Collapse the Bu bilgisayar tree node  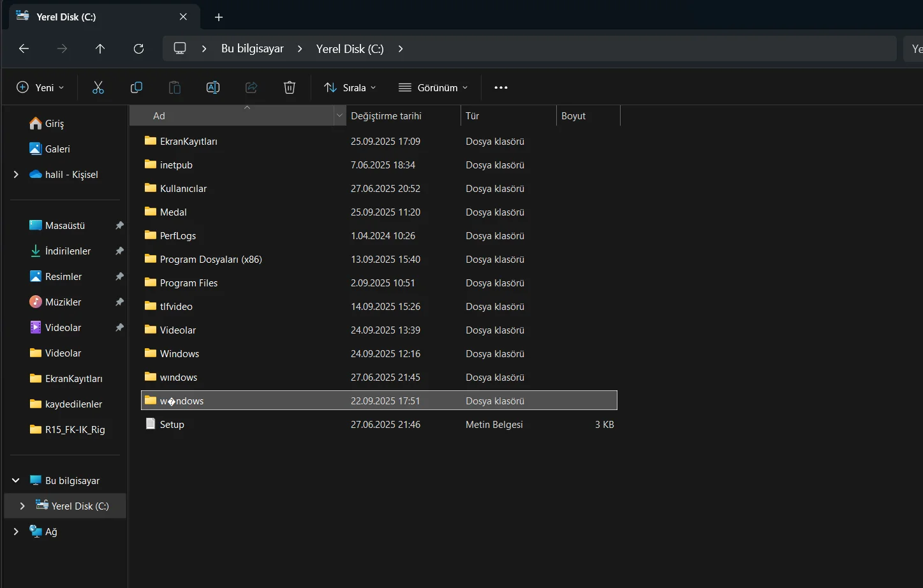pos(16,480)
